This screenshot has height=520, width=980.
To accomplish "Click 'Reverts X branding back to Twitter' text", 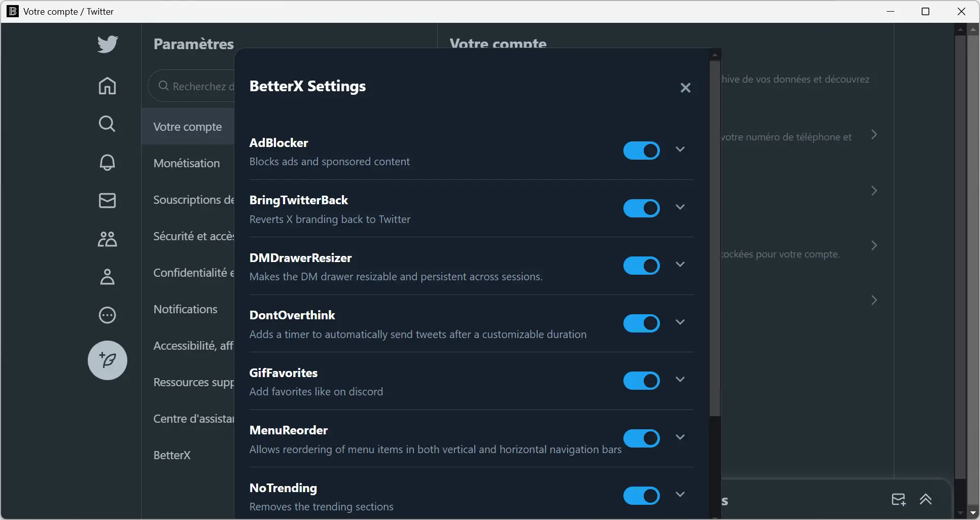I will [330, 219].
